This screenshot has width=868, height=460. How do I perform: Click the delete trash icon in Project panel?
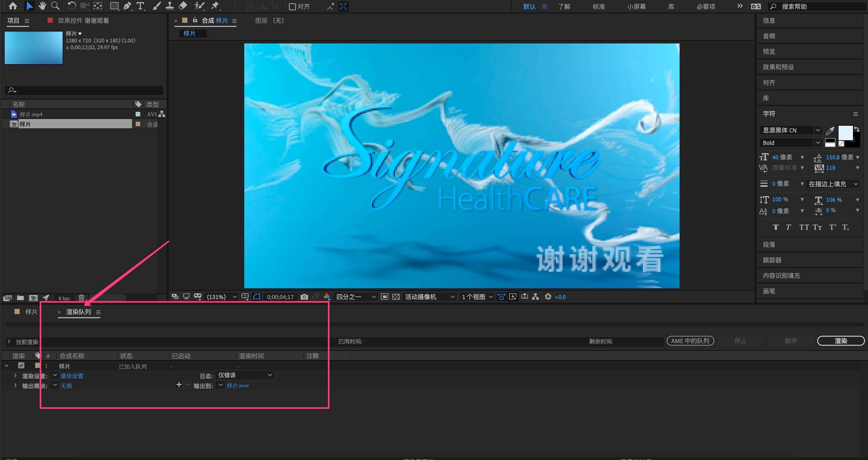click(82, 298)
